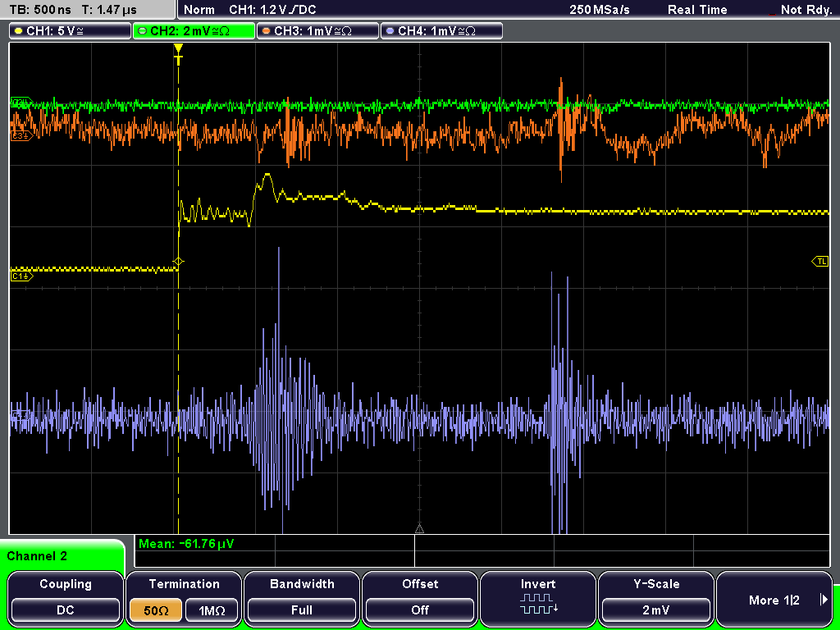This screenshot has width=840, height=630.
Task: Go to More 1|2 menu page
Action: [x=774, y=598]
